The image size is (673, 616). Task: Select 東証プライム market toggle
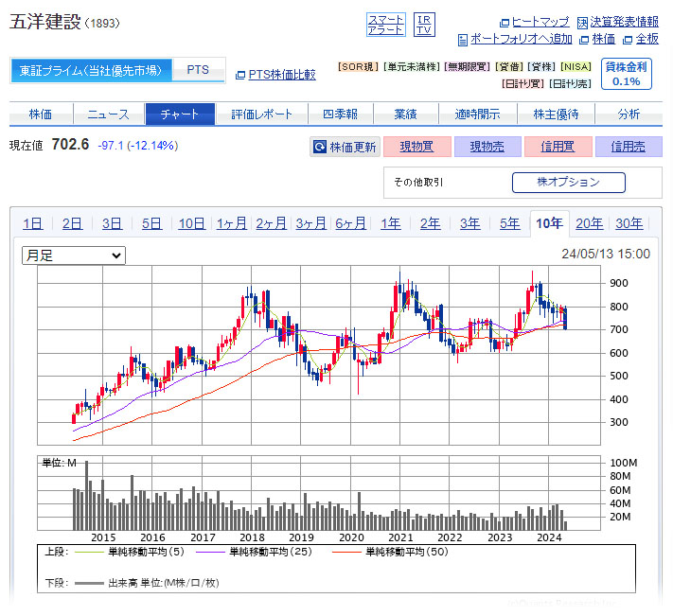click(x=92, y=70)
